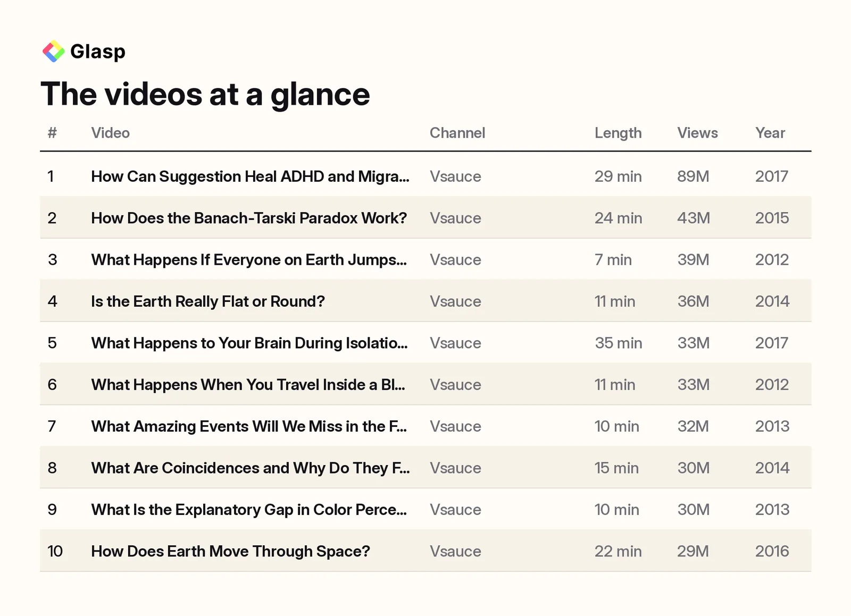Click the Views column header
851x616 pixels.
[x=697, y=133]
